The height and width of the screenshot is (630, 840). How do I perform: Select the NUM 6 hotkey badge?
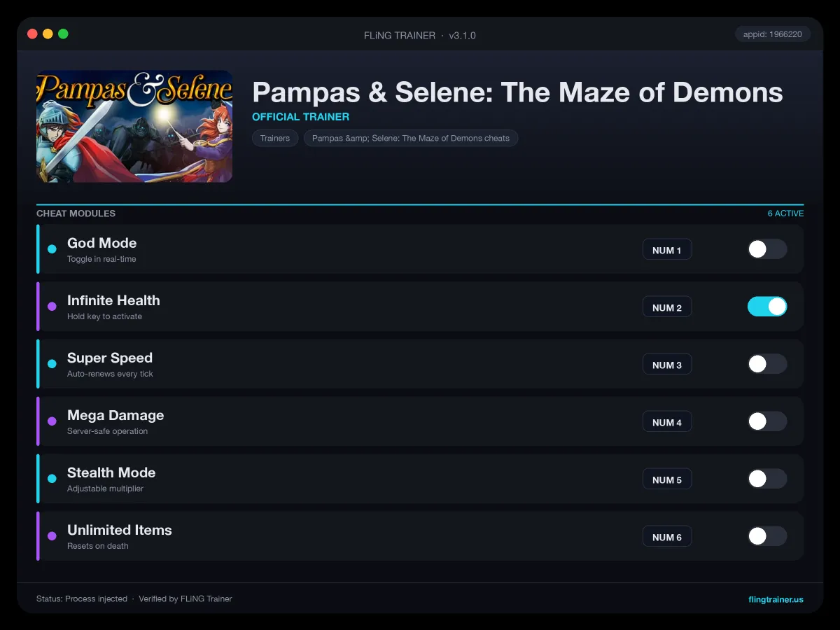coord(667,537)
